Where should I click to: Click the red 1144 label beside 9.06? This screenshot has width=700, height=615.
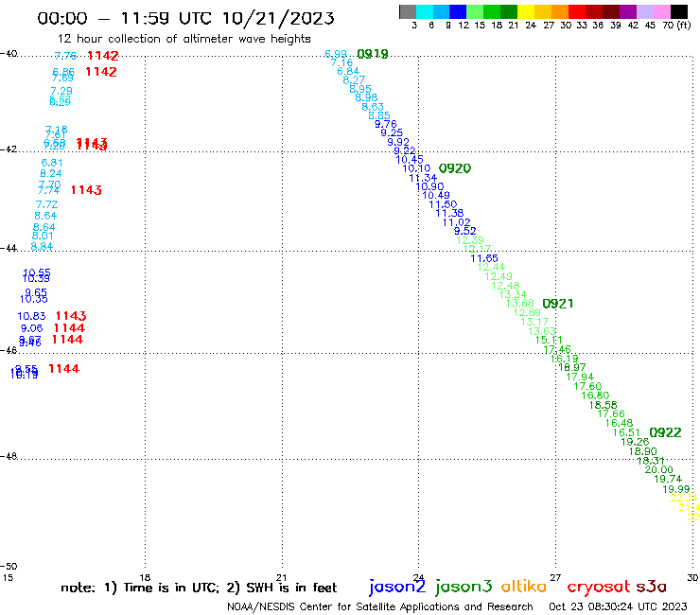[69, 327]
